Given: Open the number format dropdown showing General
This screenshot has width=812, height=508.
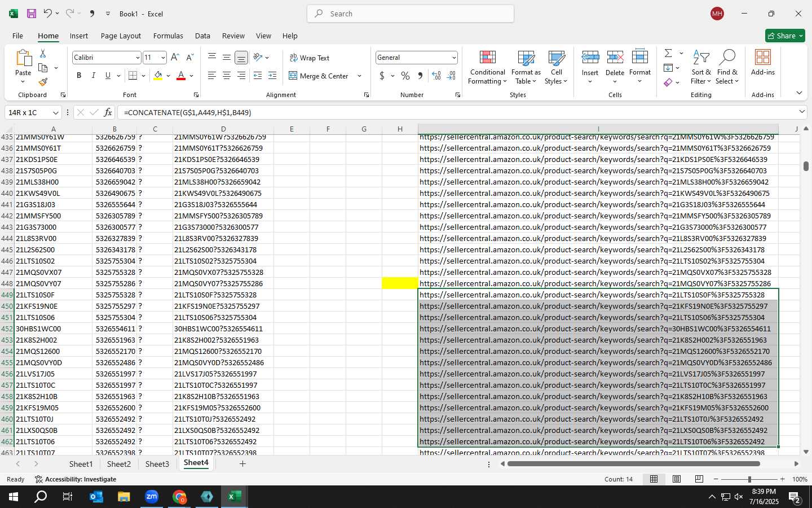Looking at the screenshot, I should pos(453,58).
